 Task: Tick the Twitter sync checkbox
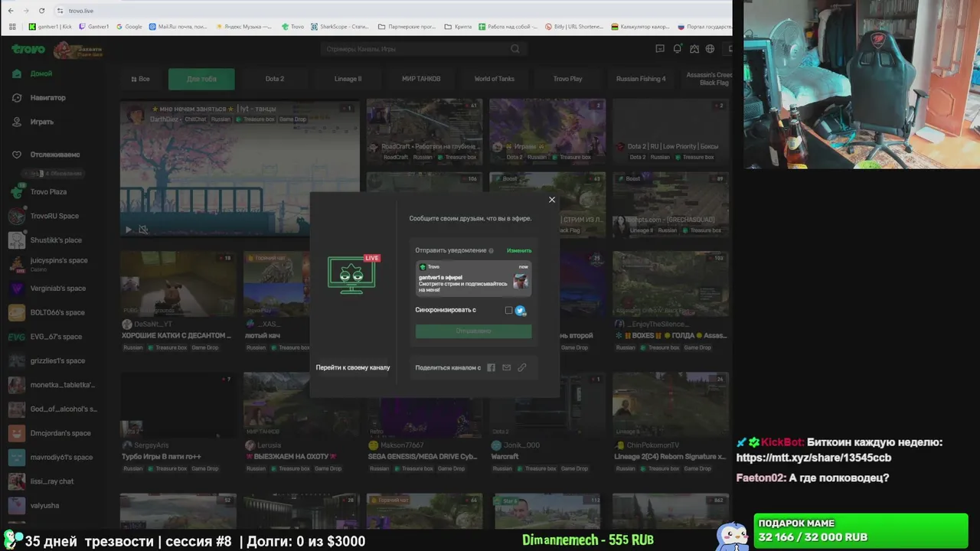coord(508,310)
